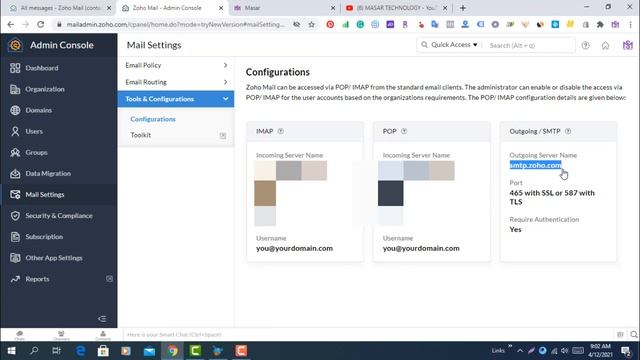
Task: Click the Smart Chat input bar
Action: (x=367, y=335)
